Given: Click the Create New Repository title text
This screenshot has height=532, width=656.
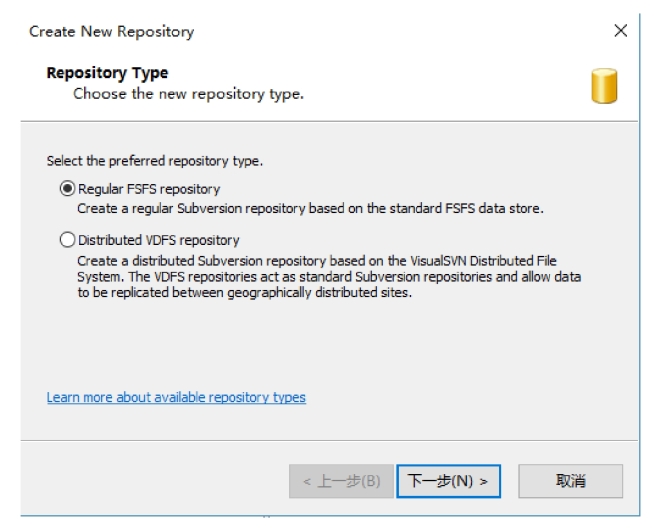Looking at the screenshot, I should 112,32.
